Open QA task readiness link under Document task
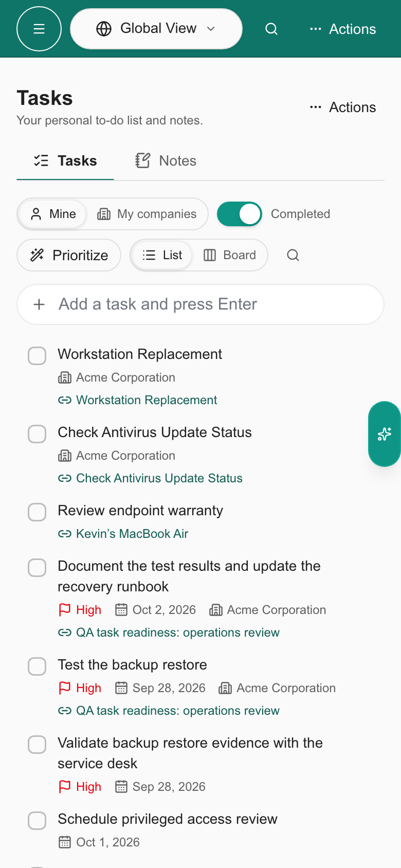Screen dimensions: 401x868 [169, 632]
